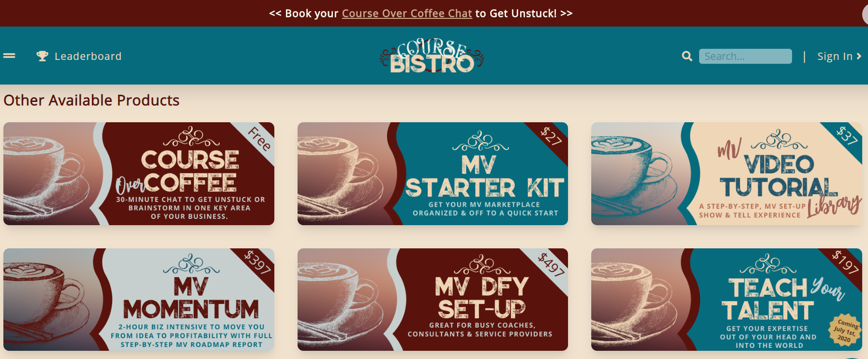This screenshot has height=359, width=868.
Task: Open the Teach Your Talent product card
Action: tap(727, 300)
